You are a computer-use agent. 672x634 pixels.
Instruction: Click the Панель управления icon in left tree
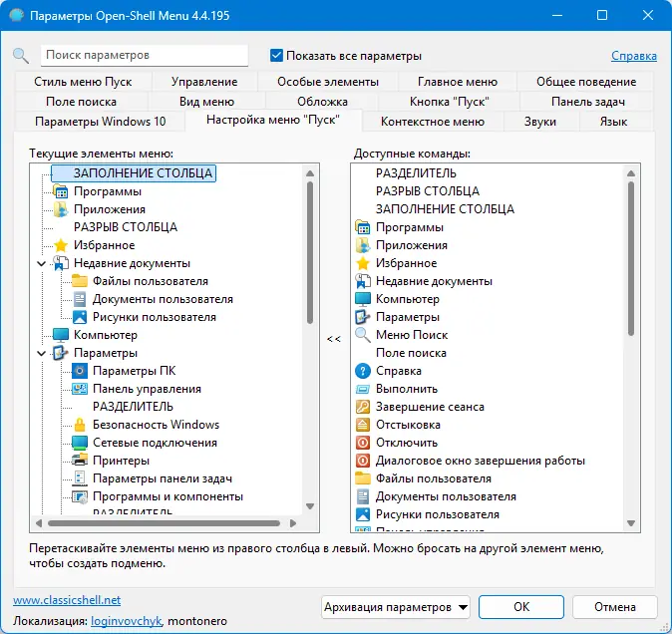80,389
